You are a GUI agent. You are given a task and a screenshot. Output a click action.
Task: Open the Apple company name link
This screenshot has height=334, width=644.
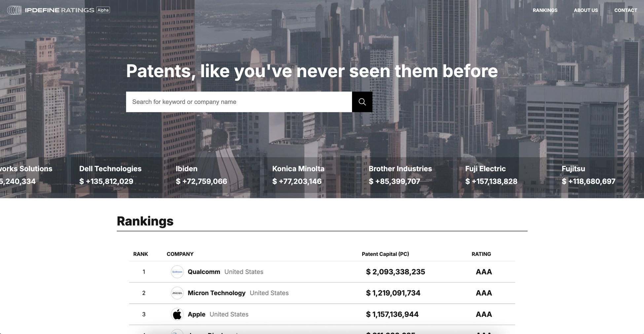197,315
